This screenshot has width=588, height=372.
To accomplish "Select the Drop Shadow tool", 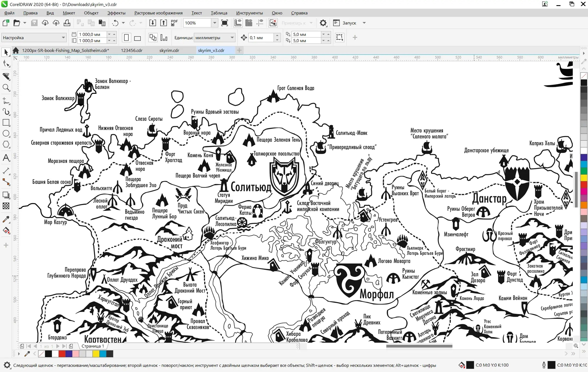I will 6,195.
